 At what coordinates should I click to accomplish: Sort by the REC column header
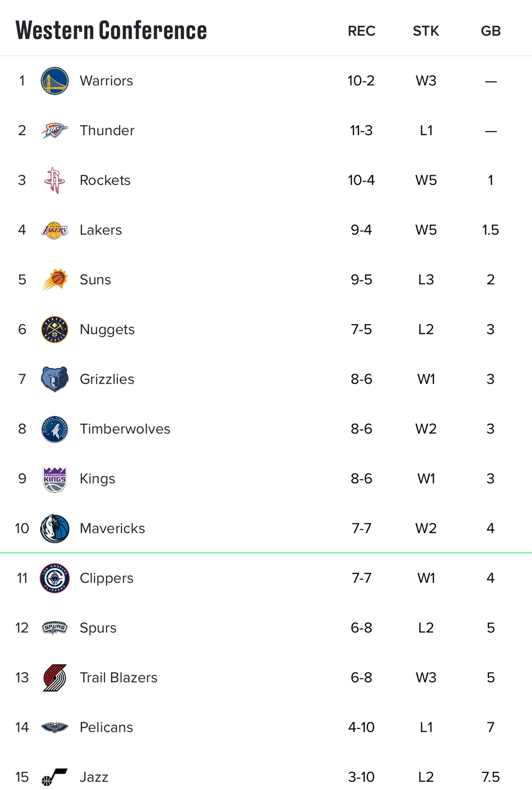pos(362,31)
